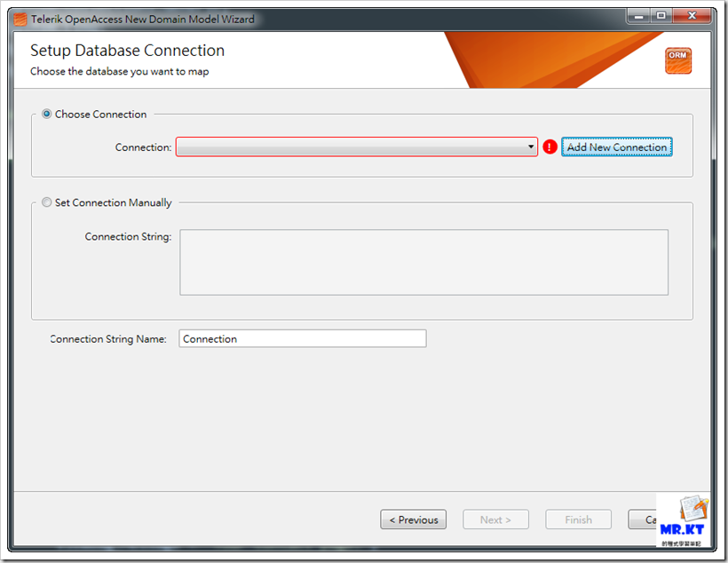728x563 pixels.
Task: Click the ORM logo icon
Action: (x=678, y=60)
